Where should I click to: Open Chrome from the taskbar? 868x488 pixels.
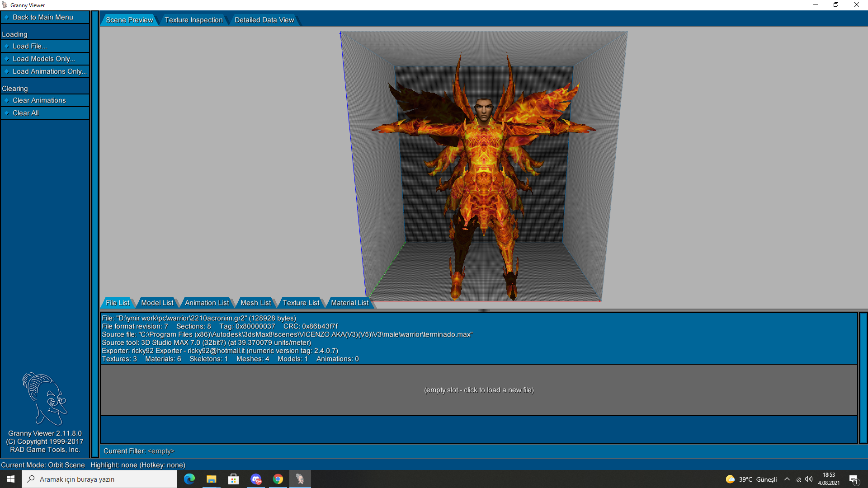[x=278, y=479]
